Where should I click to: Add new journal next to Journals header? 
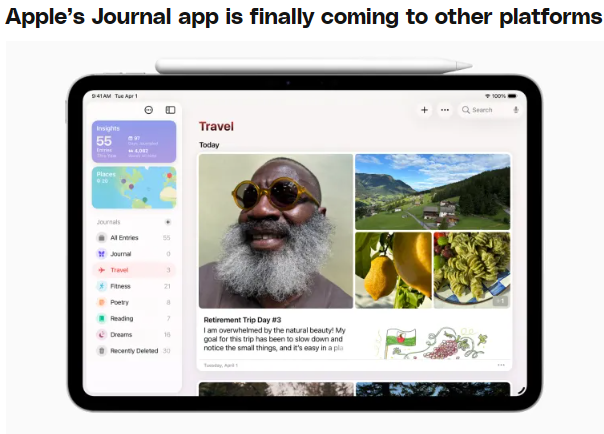(x=168, y=222)
